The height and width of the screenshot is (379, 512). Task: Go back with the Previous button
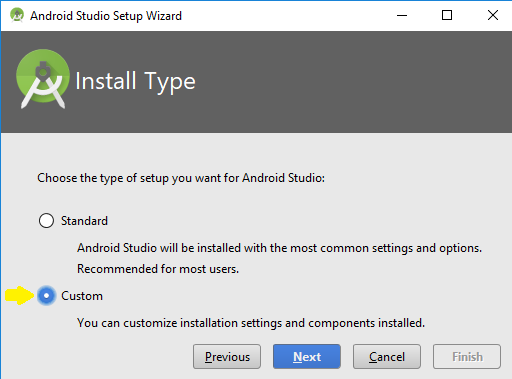[x=227, y=357]
